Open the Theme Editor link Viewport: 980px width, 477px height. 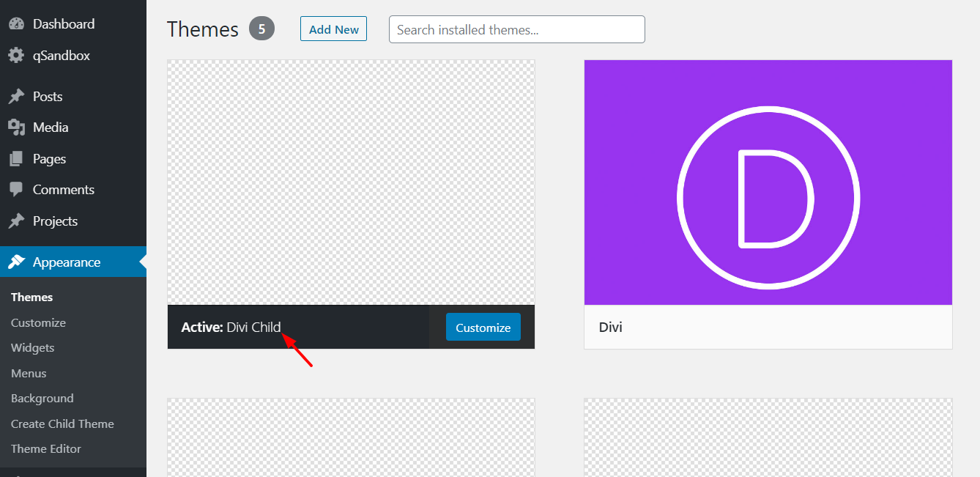(x=46, y=448)
